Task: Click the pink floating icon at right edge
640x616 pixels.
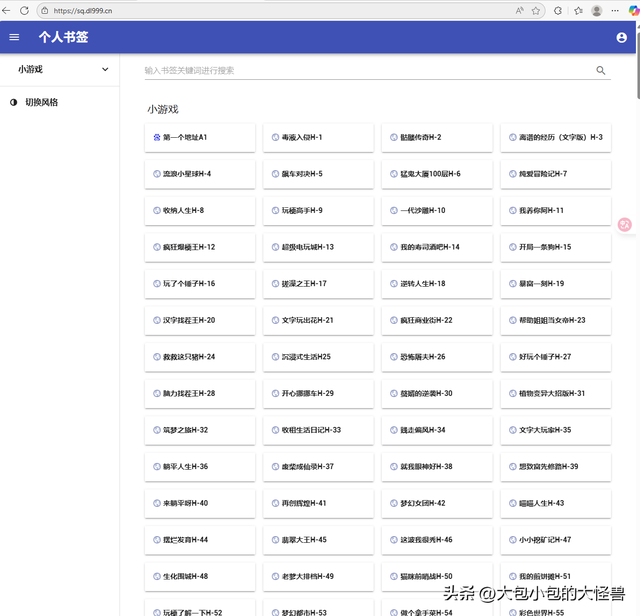Action: (625, 225)
